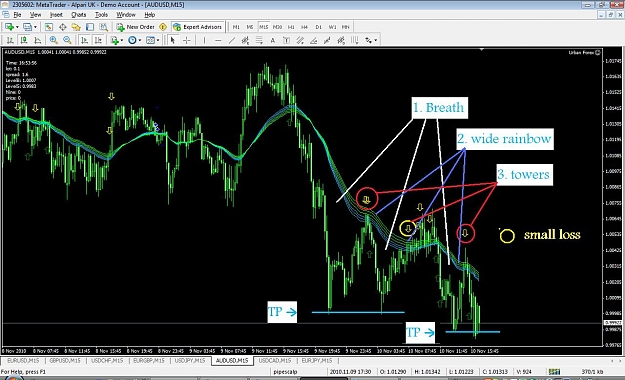
Task: Select the Cursor arrow tool
Action: (x=173, y=40)
